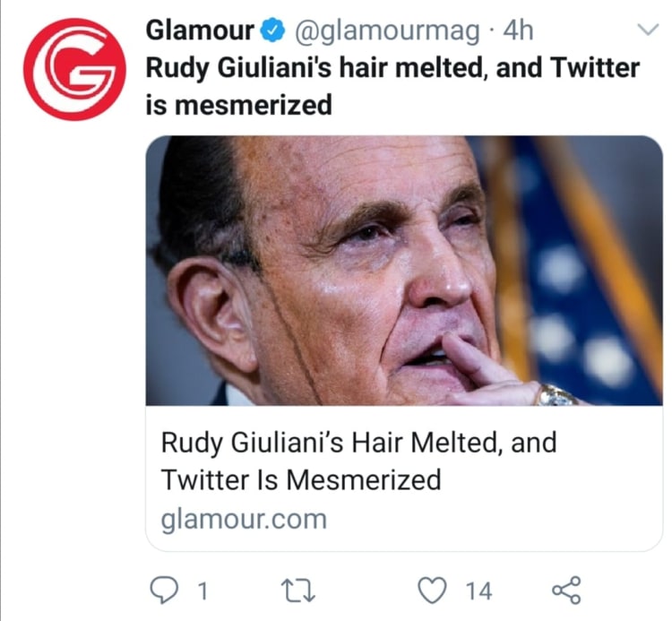Click the Glamour account name
The image size is (672, 621).
pyautogui.click(x=200, y=31)
